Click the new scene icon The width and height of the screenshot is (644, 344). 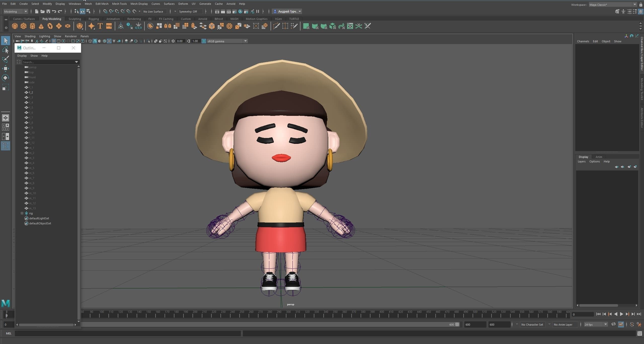tap(37, 11)
